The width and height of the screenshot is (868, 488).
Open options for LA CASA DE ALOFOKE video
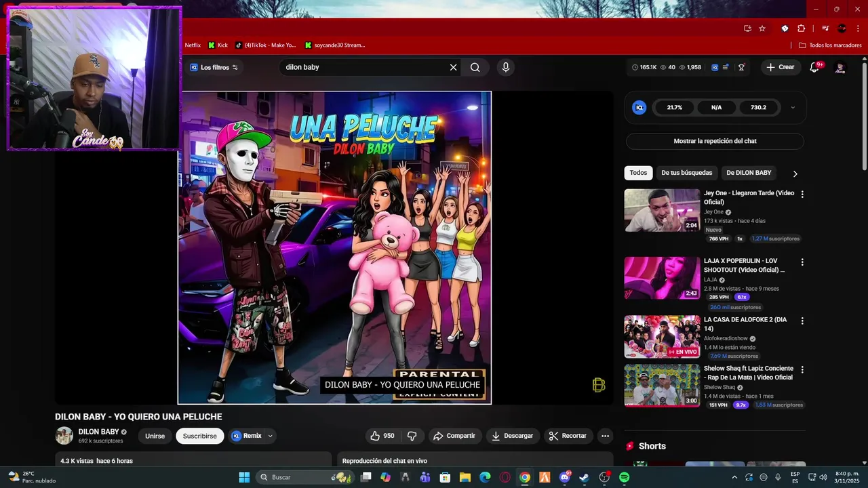point(802,321)
